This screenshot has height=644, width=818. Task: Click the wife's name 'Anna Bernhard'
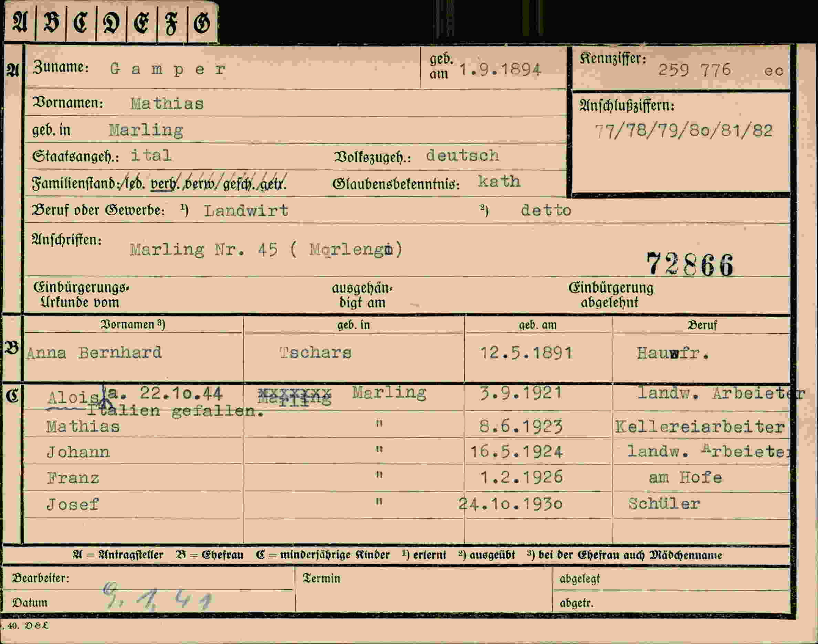click(94, 353)
